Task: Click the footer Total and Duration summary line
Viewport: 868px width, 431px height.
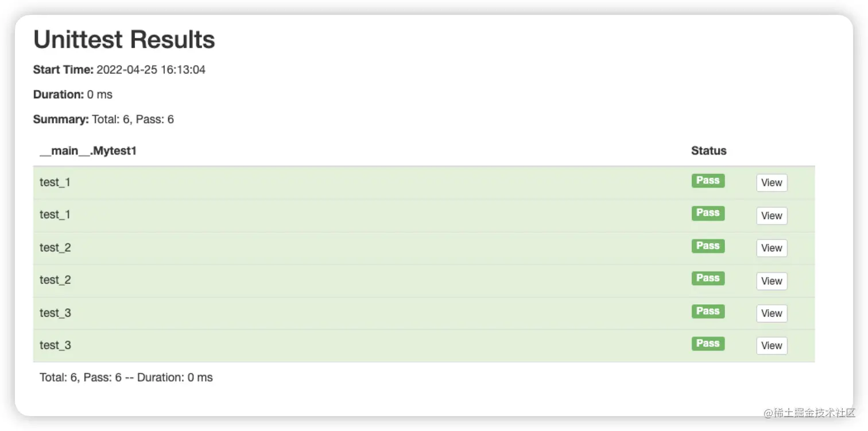Action: [126, 378]
